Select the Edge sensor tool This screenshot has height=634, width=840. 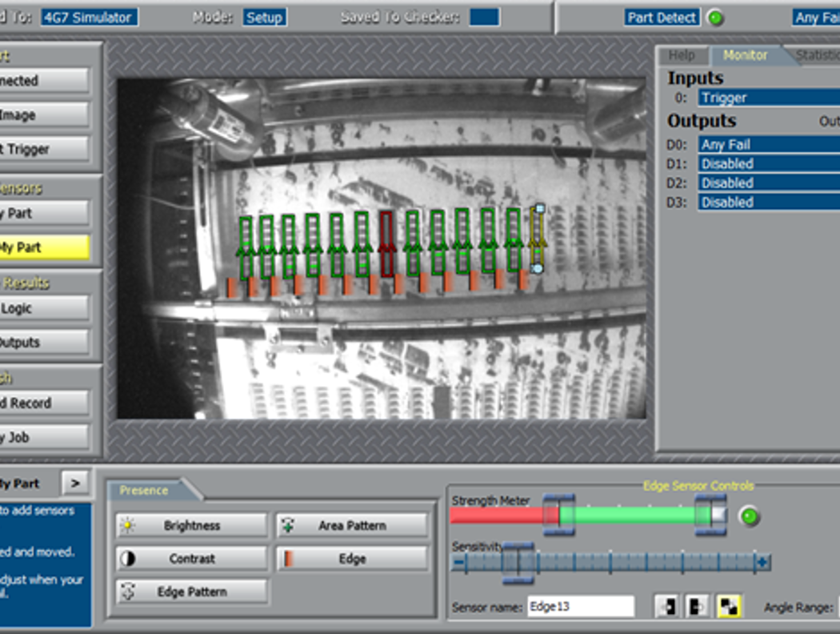[352, 558]
